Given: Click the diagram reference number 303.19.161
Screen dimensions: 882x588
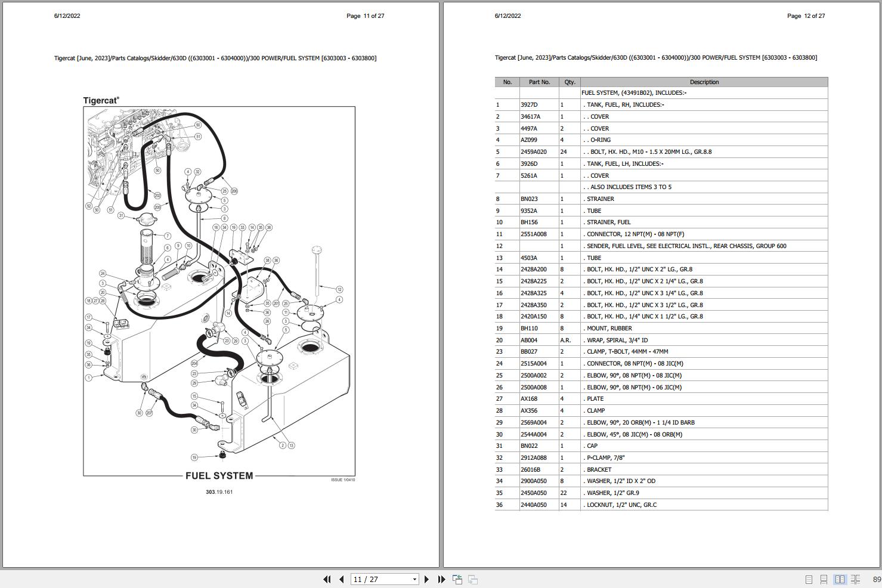Looking at the screenshot, I should click(x=219, y=492).
